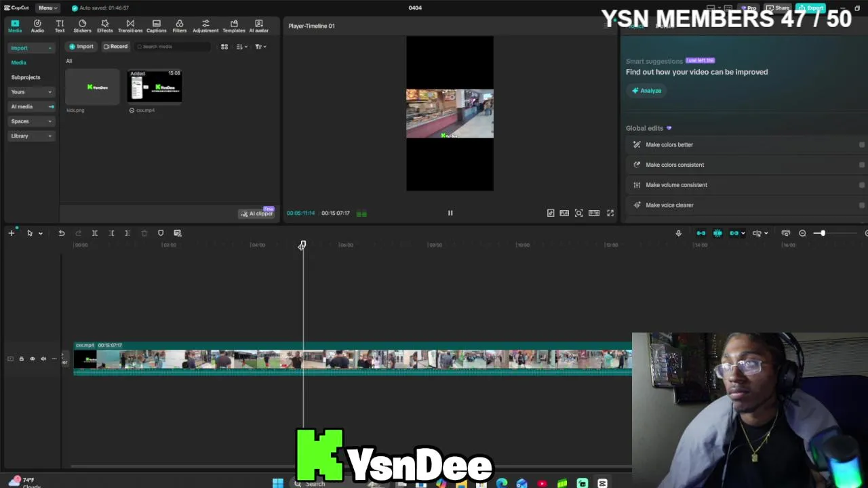
Task: Collapse the Import sidebar section
Action: coord(31,48)
